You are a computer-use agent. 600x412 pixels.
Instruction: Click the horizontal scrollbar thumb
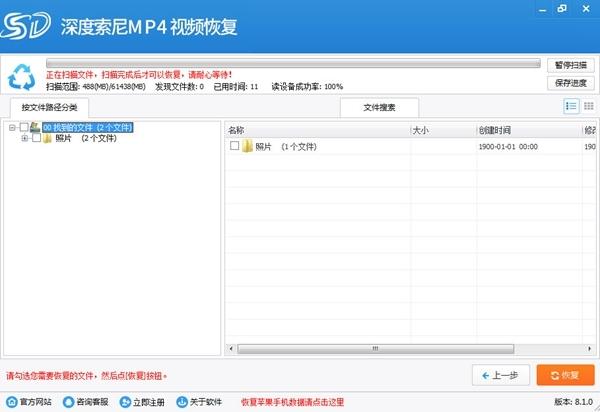(x=375, y=348)
